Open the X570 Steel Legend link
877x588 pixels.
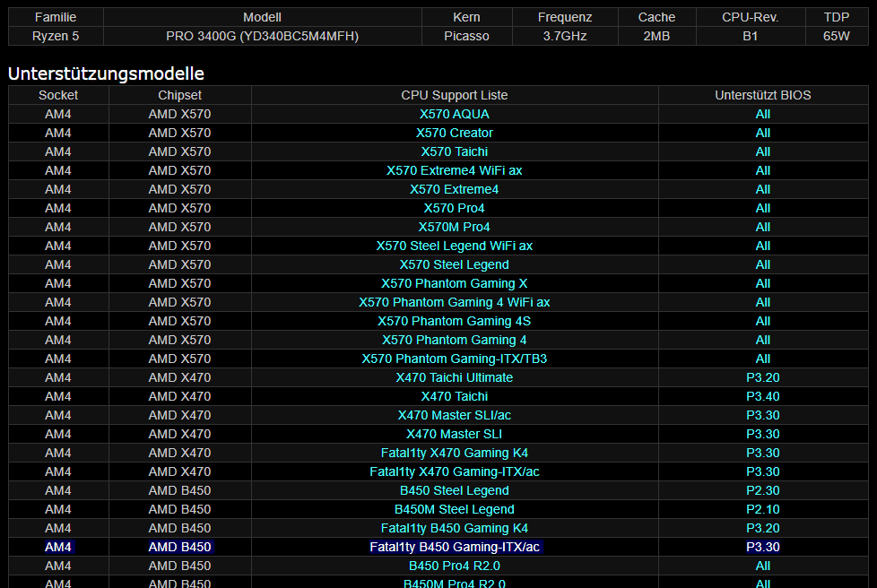[454, 264]
